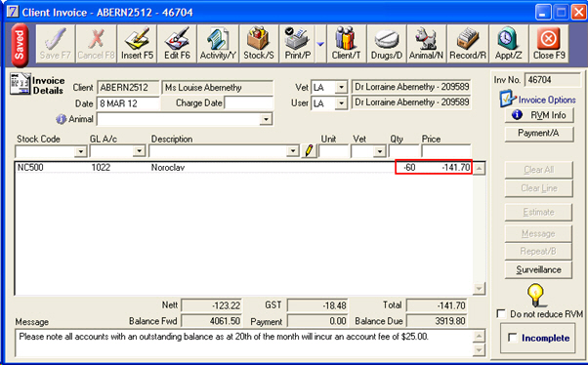
Task: Click the Save F7 toolbar icon
Action: pyautogui.click(x=55, y=44)
